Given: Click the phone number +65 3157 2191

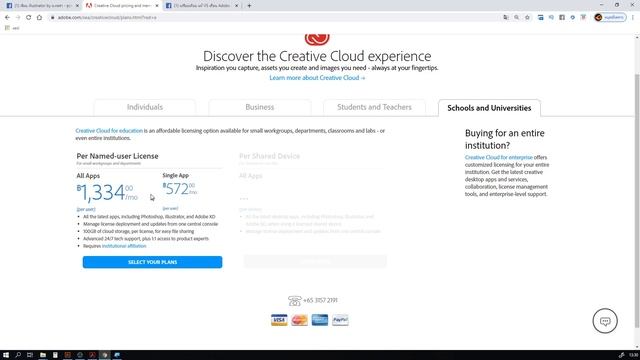Looking at the screenshot, I should [320, 300].
